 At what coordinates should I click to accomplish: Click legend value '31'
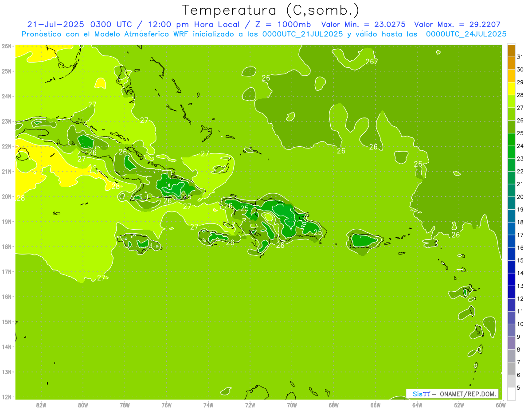[520, 57]
